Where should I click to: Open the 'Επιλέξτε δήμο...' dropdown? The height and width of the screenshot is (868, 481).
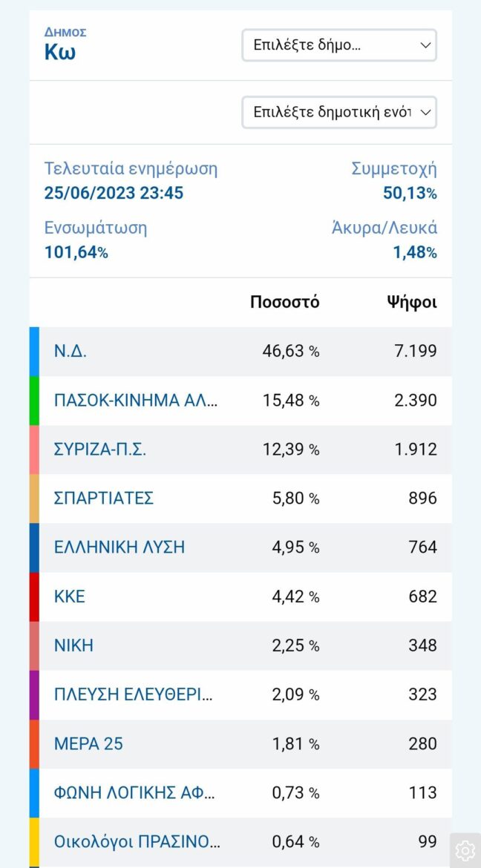click(x=339, y=45)
